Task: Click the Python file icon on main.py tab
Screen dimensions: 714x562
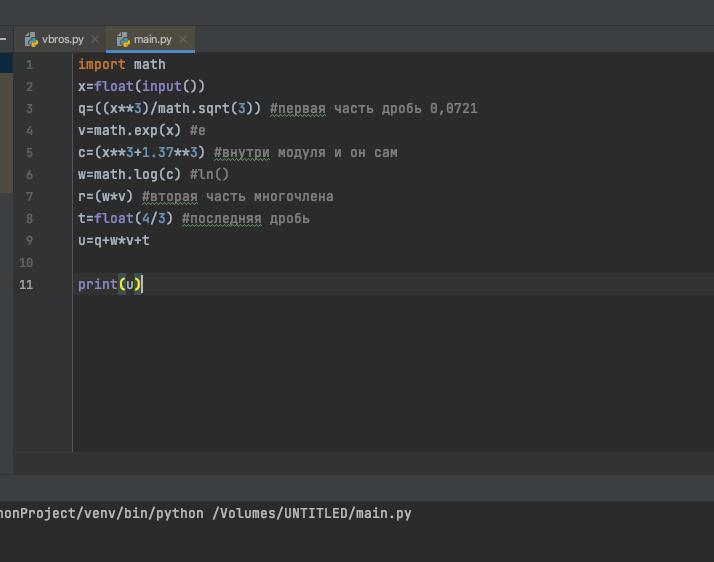Action: click(x=123, y=39)
